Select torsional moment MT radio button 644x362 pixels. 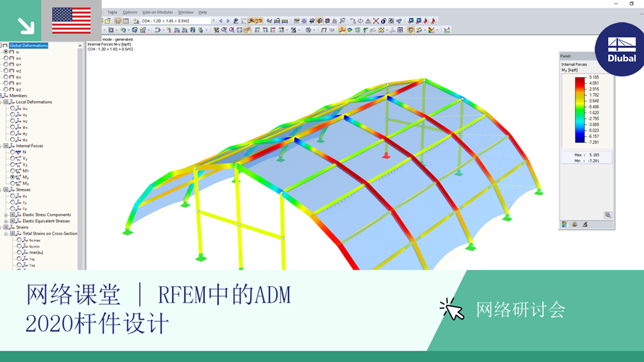(13, 171)
